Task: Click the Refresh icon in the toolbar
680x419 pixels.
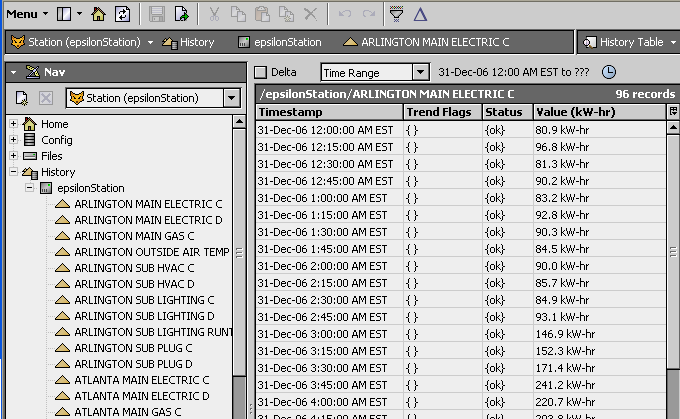Action: [122, 14]
